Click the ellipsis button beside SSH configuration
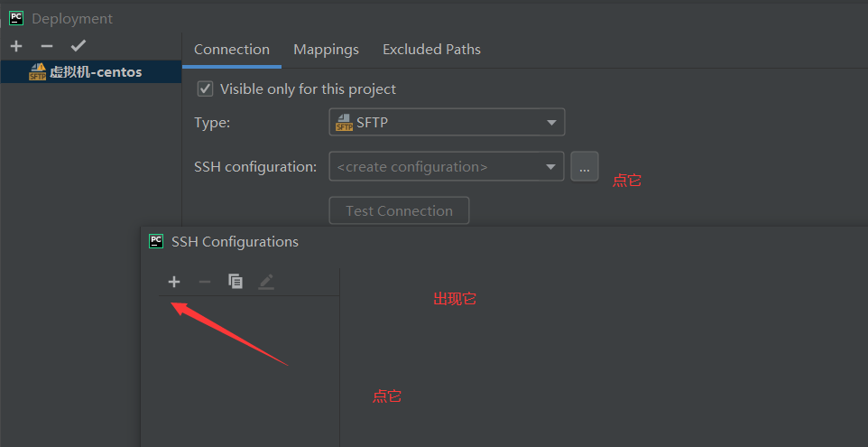The image size is (868, 447). coord(584,166)
